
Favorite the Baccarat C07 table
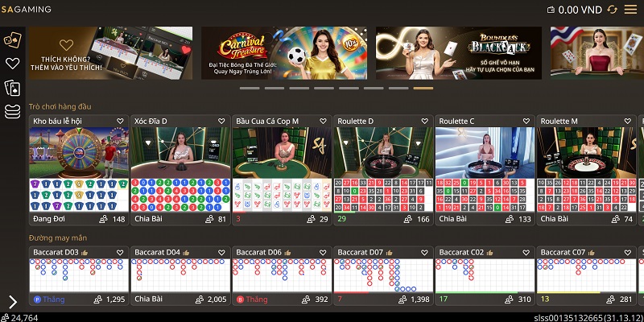pos(628,253)
